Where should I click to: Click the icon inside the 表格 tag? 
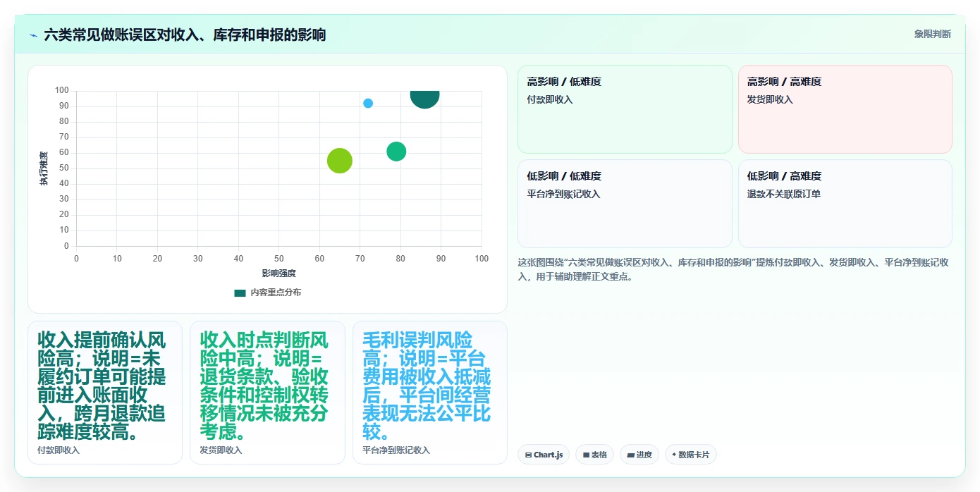tap(586, 455)
